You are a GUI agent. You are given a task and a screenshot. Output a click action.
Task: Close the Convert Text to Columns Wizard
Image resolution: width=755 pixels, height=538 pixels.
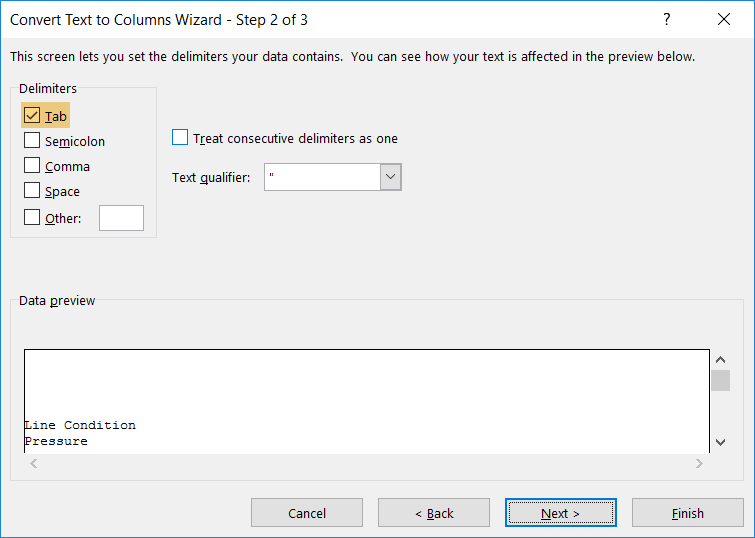724,19
